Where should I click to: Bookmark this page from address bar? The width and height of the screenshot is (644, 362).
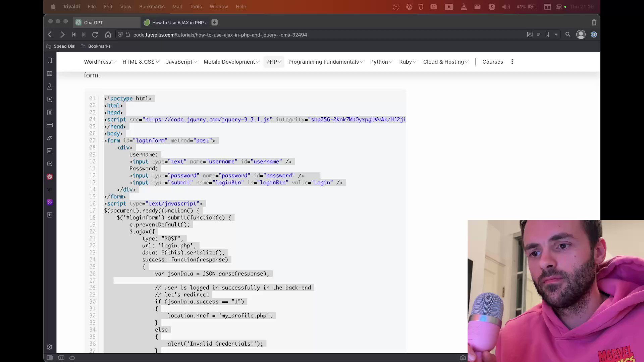tap(547, 35)
